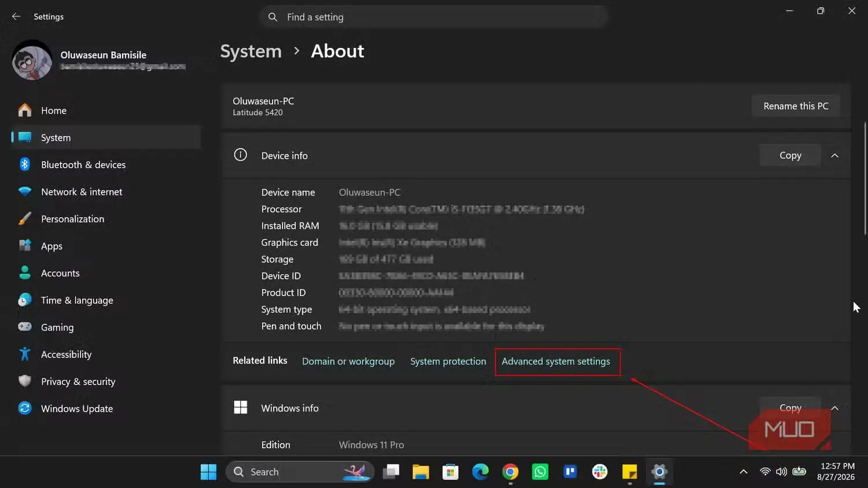Open the Apps settings section
The width and height of the screenshot is (868, 488).
[105, 246]
